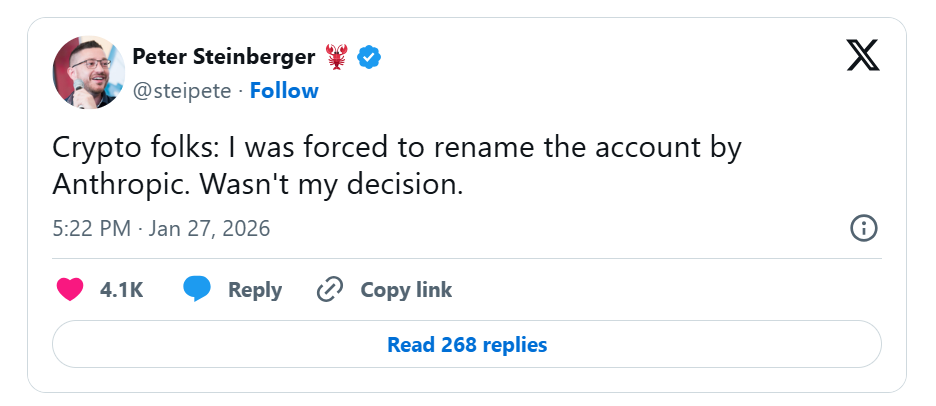Click the tweet's Crypto folks text line

pyautogui.click(x=396, y=147)
